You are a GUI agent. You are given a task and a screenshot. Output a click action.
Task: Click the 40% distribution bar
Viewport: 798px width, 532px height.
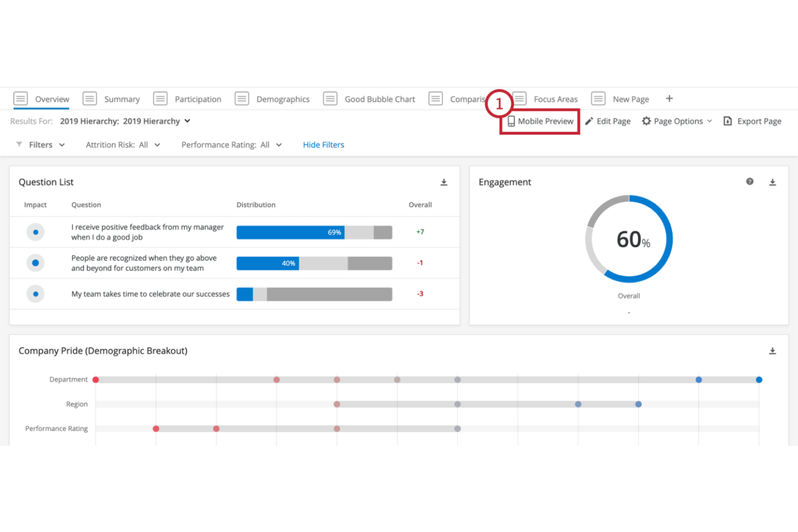pyautogui.click(x=314, y=263)
